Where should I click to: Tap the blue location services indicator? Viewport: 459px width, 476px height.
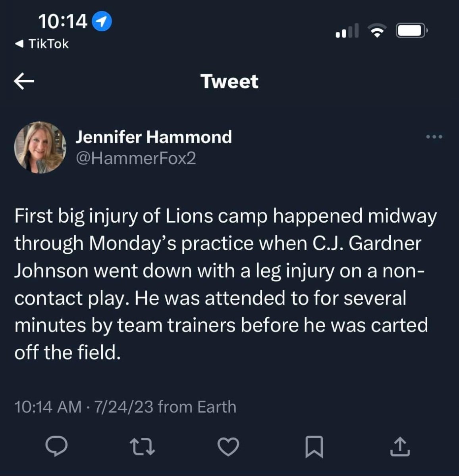(102, 22)
